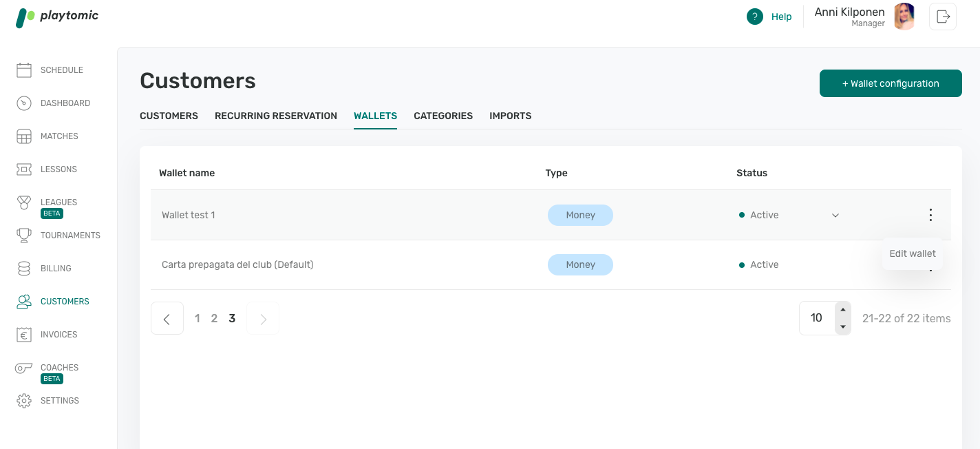
Task: Increase items per page with the stepper arrow
Action: coord(843,311)
